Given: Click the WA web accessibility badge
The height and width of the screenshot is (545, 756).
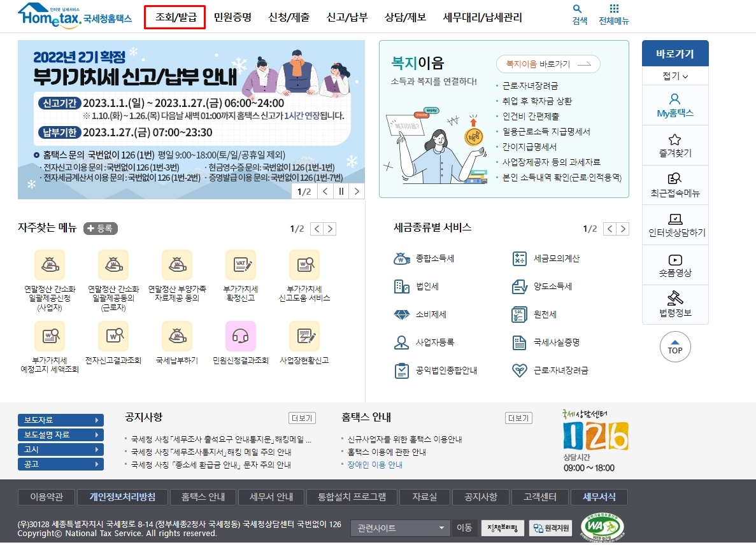Looking at the screenshot, I should [603, 526].
